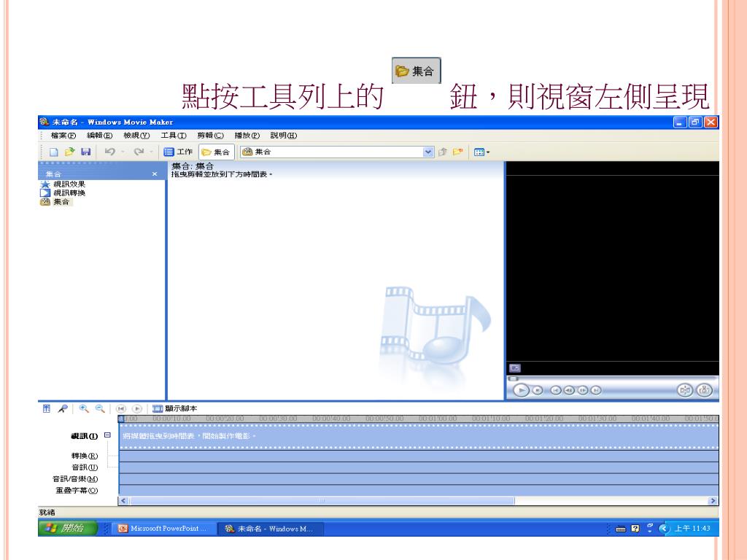Image resolution: width=747 pixels, height=560 pixels.
Task: Click the new collection folder icon
Action: [x=458, y=152]
